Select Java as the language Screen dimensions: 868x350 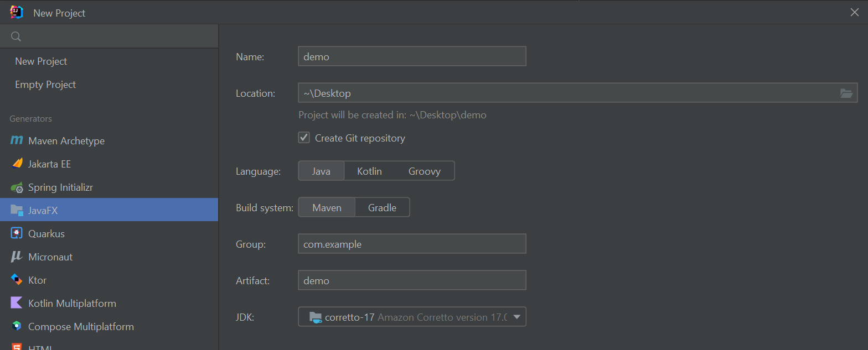coord(321,171)
